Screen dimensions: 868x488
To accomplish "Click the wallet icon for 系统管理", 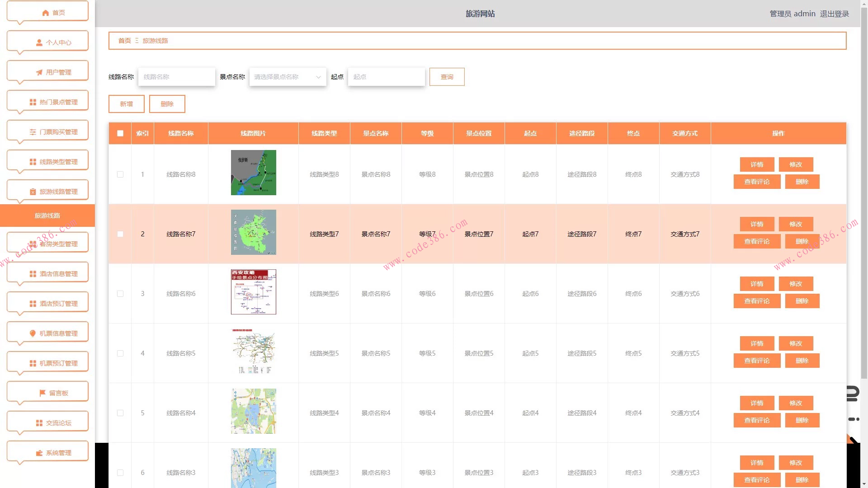I will click(x=39, y=453).
